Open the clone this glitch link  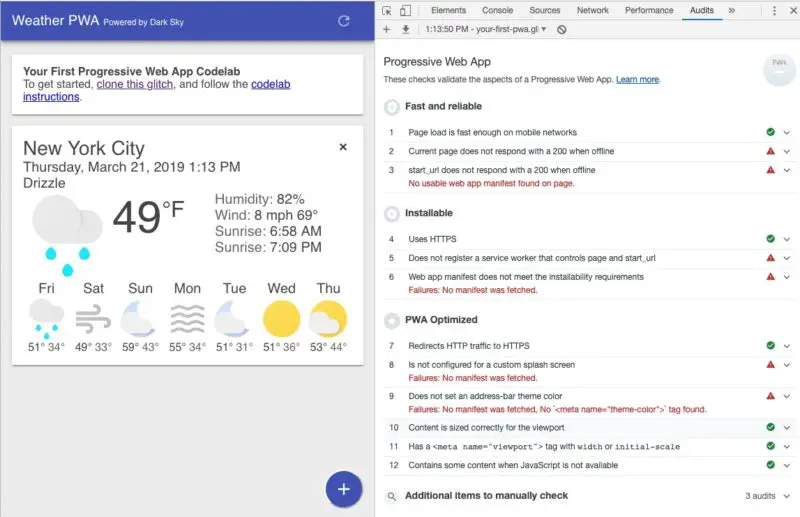(x=135, y=84)
